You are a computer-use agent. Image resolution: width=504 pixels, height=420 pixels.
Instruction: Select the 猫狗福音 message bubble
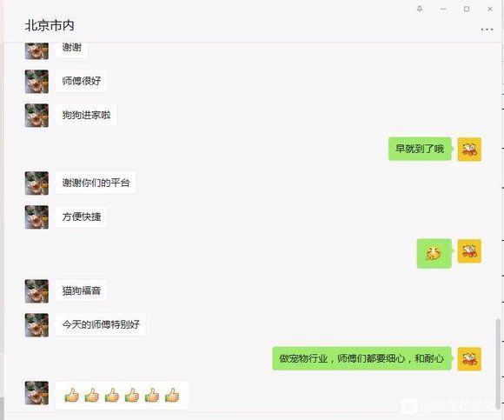pos(82,290)
